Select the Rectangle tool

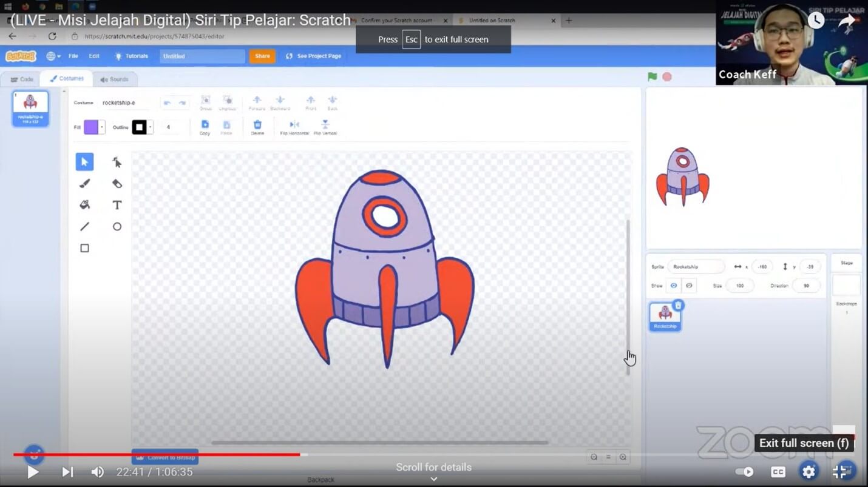tap(84, 248)
